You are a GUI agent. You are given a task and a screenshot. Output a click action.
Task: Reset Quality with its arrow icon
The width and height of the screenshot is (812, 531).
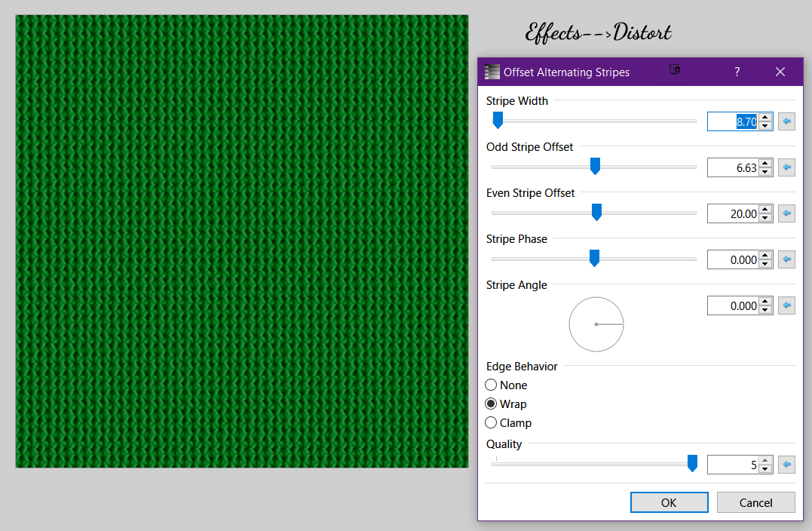point(786,464)
